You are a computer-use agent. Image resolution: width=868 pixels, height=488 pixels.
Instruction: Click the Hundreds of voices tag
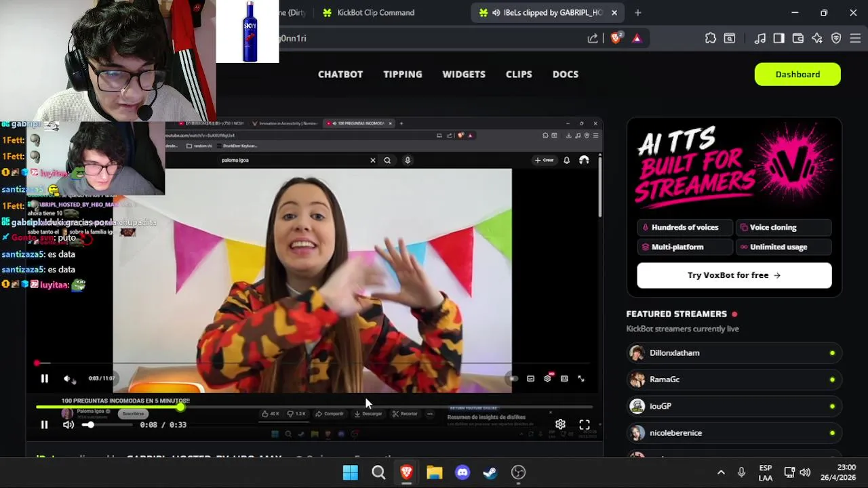point(685,228)
